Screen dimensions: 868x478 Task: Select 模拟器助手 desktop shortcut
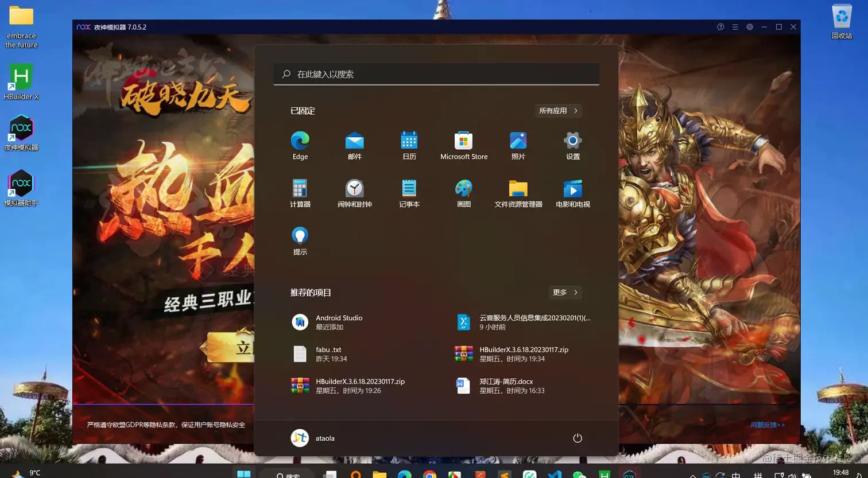click(x=21, y=188)
